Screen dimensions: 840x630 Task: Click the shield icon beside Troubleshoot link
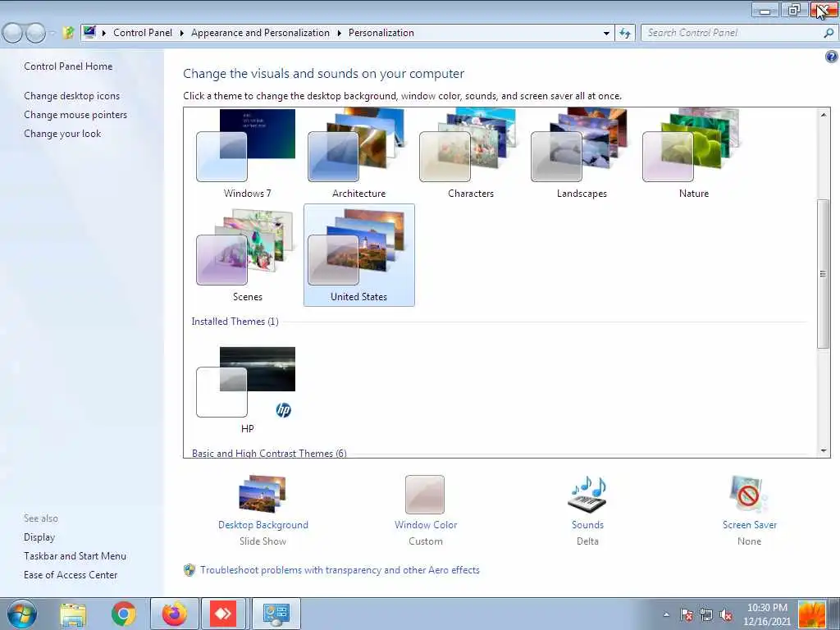click(x=189, y=570)
